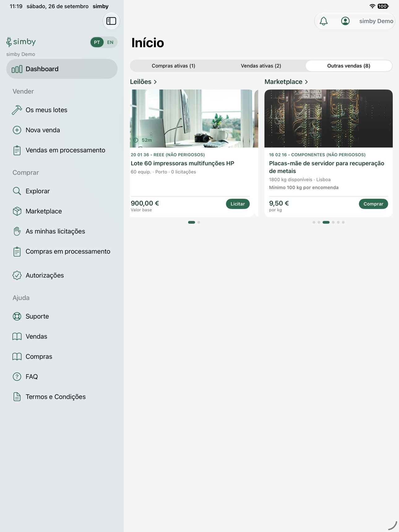Click the Explorar magnifier icon
Image resolution: width=399 pixels, height=532 pixels.
click(17, 191)
